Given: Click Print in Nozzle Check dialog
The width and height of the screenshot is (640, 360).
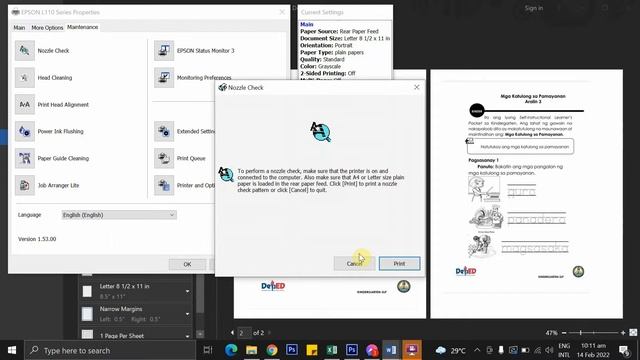Looking at the screenshot, I should (x=399, y=264).
